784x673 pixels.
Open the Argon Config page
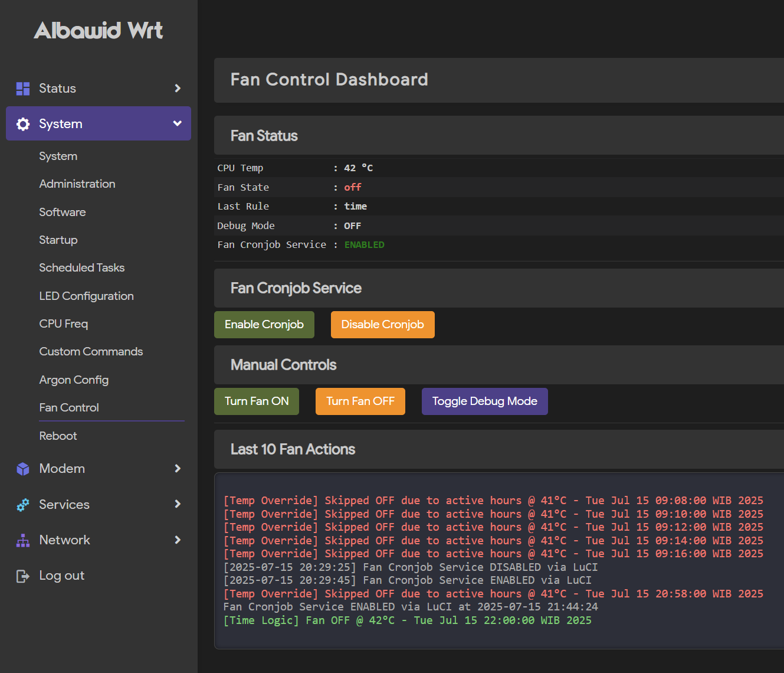pos(74,380)
